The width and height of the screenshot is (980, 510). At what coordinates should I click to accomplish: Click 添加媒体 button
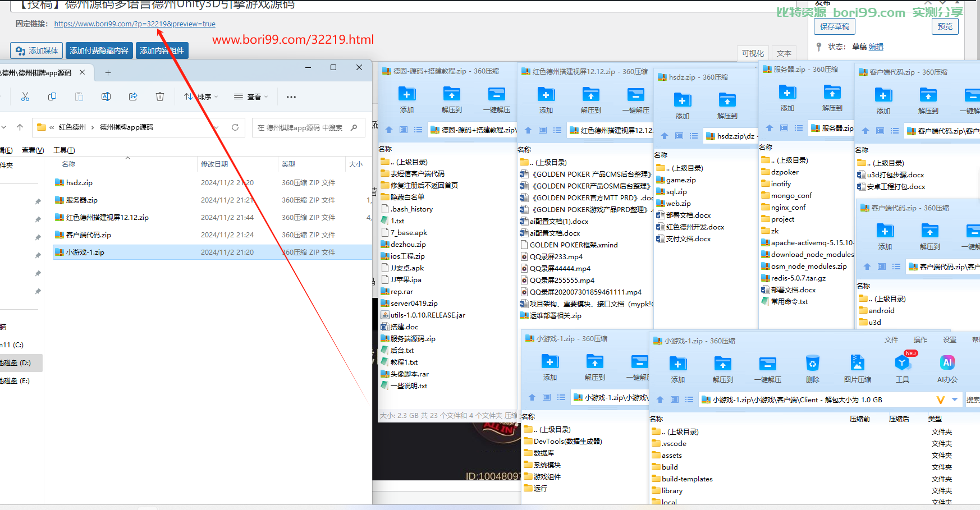coord(36,50)
